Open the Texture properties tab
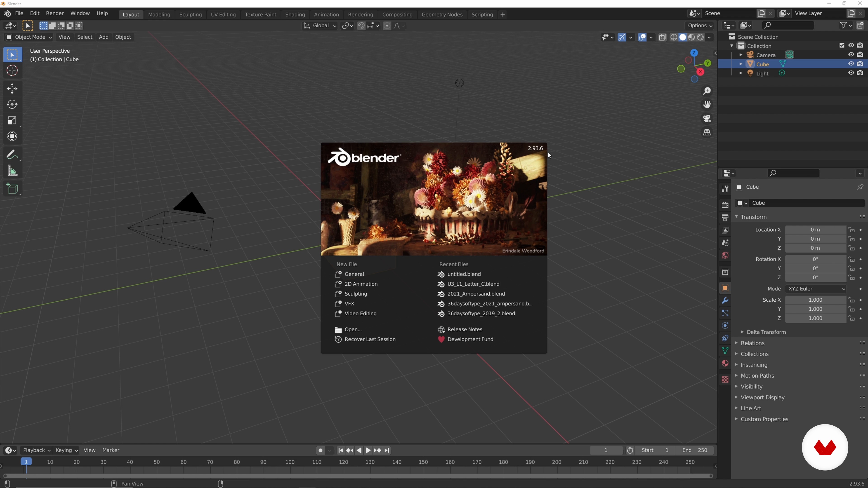Viewport: 868px width, 488px height. coord(725,380)
